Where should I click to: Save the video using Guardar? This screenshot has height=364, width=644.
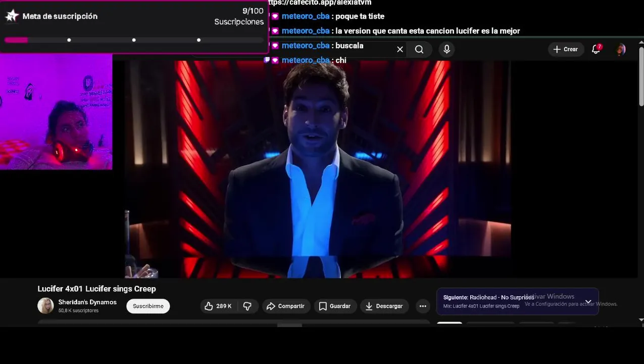click(335, 306)
